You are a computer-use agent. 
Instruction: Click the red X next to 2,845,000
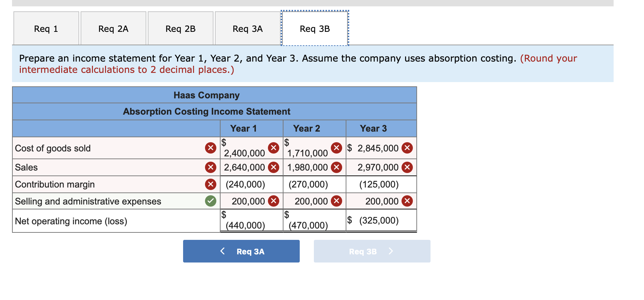coord(407,148)
